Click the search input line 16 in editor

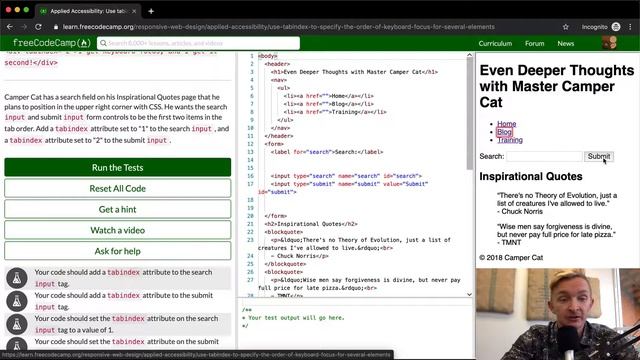coord(346,176)
